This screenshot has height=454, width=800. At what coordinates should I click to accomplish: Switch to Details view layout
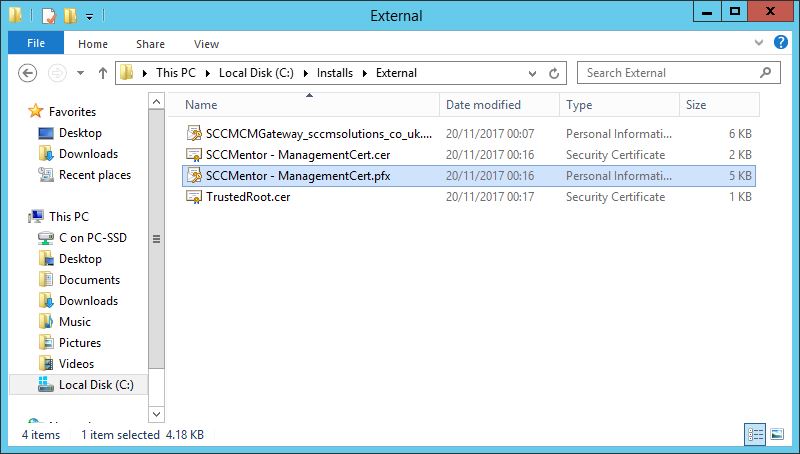click(x=753, y=435)
